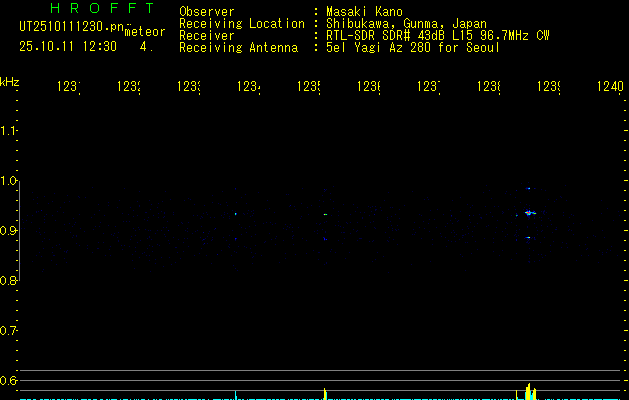
Task: Select Shibukawa, Gunma, Japan location text
Action: 406,24
